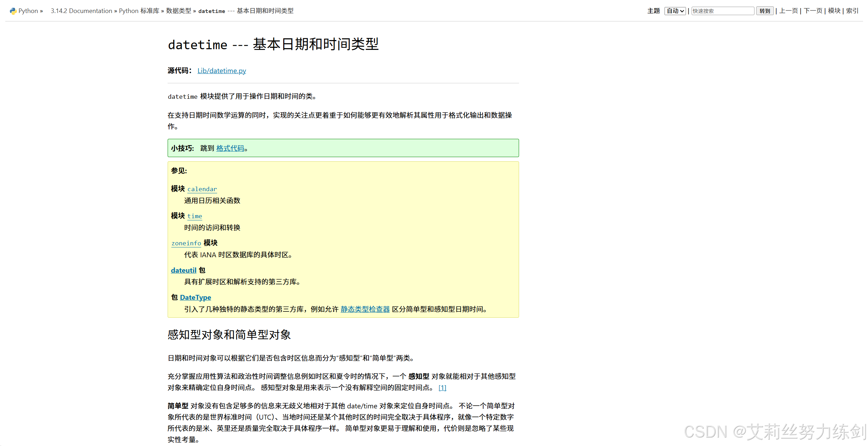This screenshot has height=446, width=868.
Task: Open the theme dropdown set to 自动
Action: click(x=675, y=11)
